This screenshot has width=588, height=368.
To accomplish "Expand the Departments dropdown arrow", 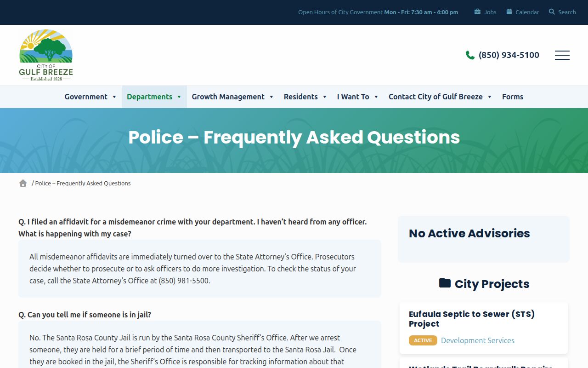I will click(179, 97).
